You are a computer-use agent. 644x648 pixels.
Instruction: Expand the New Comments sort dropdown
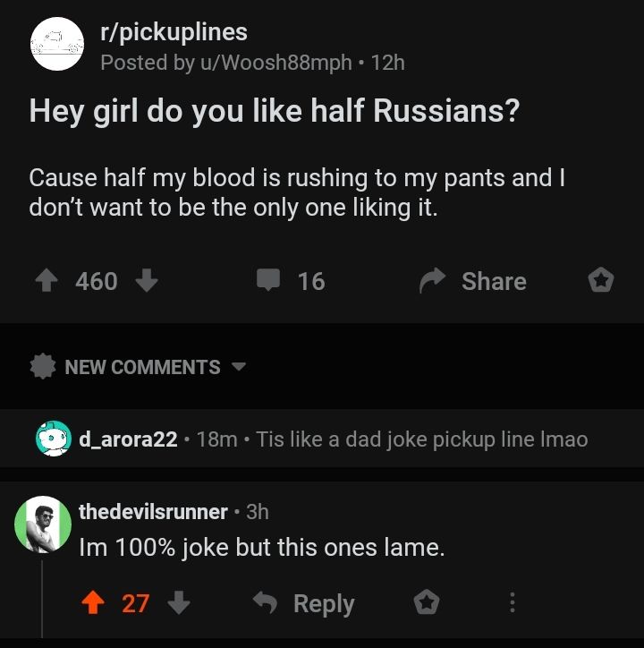coord(239,367)
